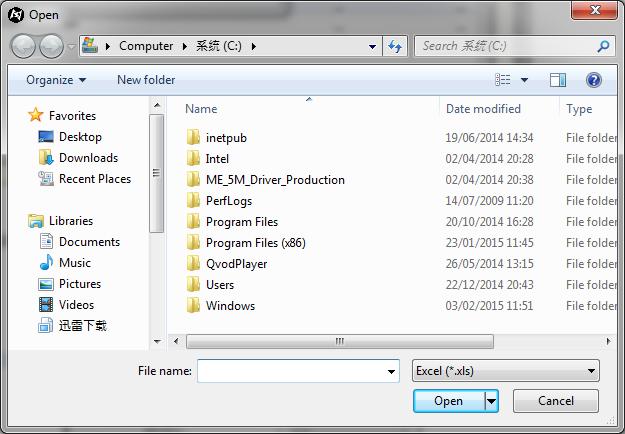Open the Organize menu
Viewport: 625px width, 434px height.
point(56,80)
